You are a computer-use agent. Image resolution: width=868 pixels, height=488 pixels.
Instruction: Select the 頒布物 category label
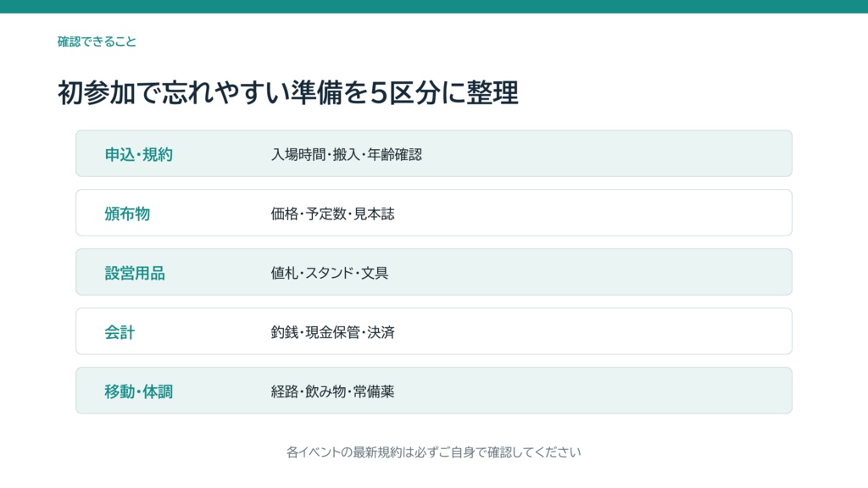[127, 213]
